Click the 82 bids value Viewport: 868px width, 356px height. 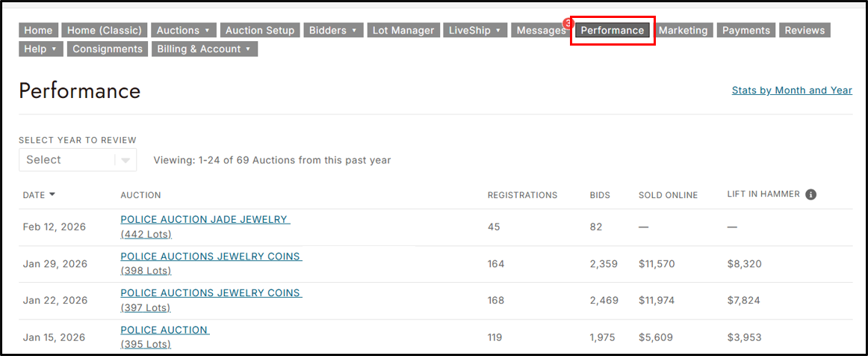(595, 227)
